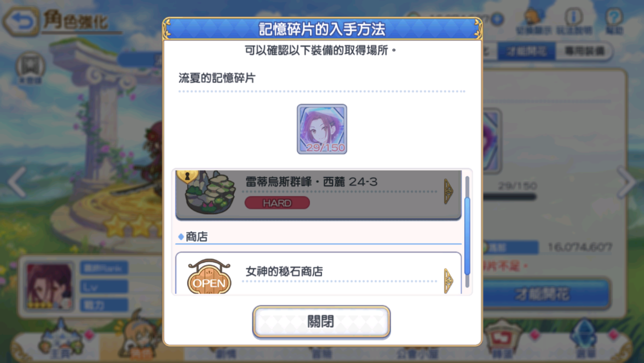Click the plus icon beside currency

pyautogui.click(x=497, y=19)
